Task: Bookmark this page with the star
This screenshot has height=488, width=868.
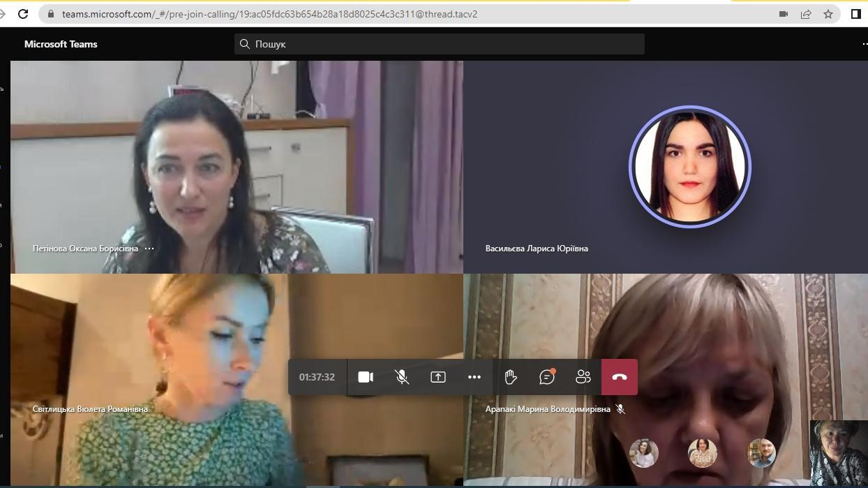Action: pos(828,14)
